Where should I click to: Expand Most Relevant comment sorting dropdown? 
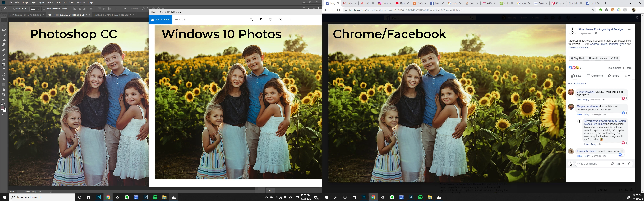tap(577, 84)
